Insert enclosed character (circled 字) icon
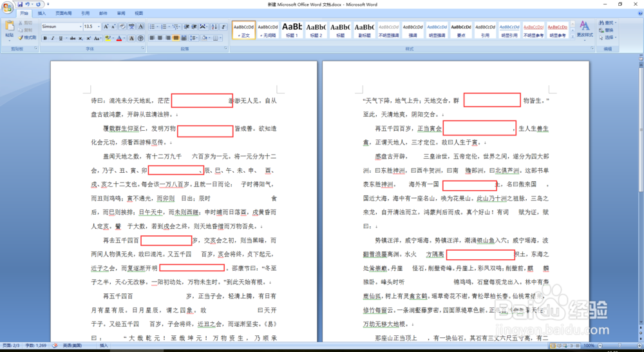The image size is (644, 352). tap(140, 38)
